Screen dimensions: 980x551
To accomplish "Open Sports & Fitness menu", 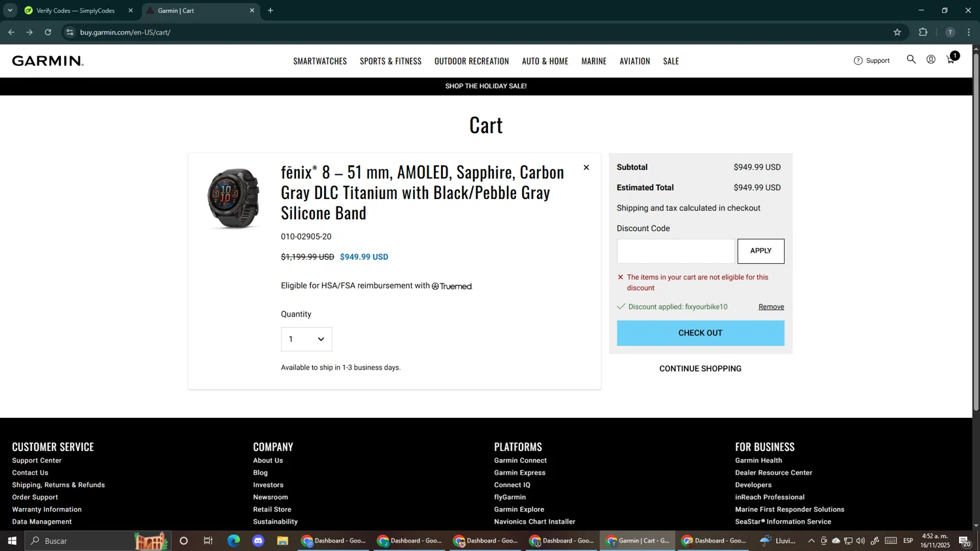I will 391,61.
